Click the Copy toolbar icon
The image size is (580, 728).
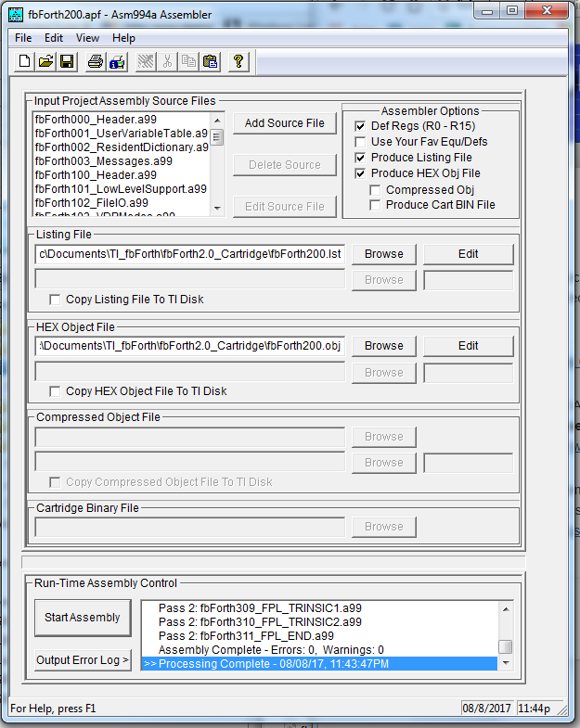pyautogui.click(x=188, y=61)
